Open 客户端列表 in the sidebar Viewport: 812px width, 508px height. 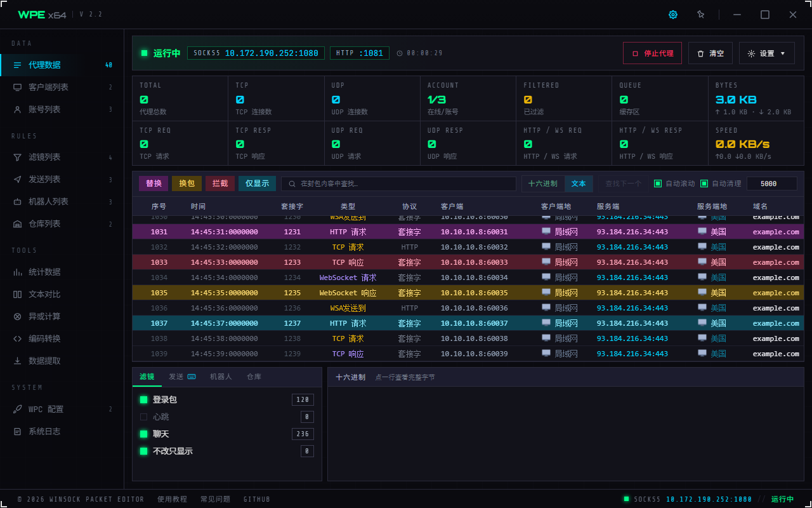pos(62,87)
